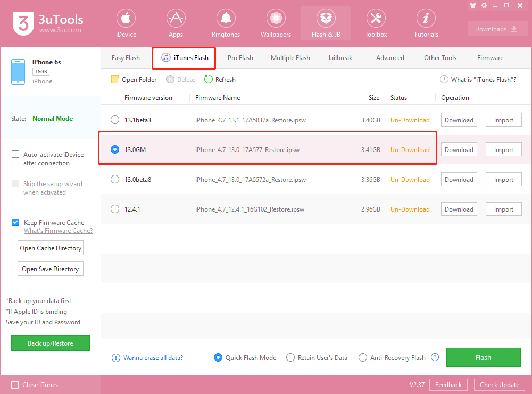Select firmware 13.0GM radio button
Image resolution: width=532 pixels, height=394 pixels.
tap(115, 149)
